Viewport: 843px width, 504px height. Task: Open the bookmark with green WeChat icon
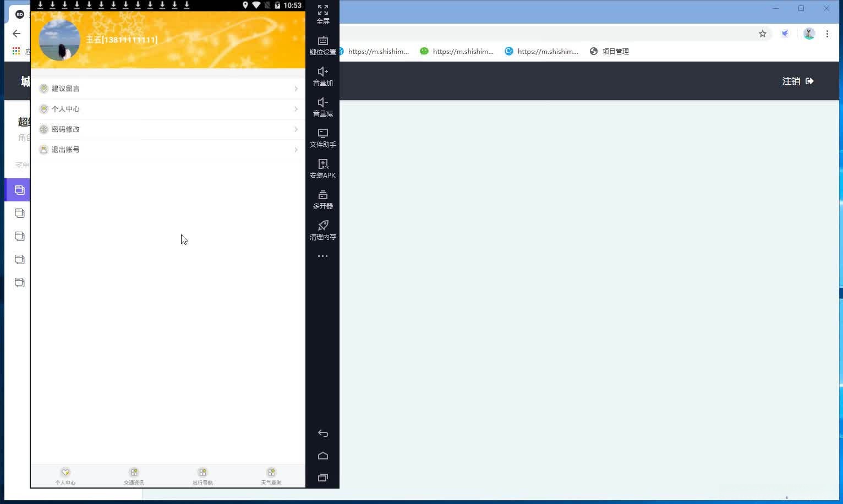pos(457,51)
